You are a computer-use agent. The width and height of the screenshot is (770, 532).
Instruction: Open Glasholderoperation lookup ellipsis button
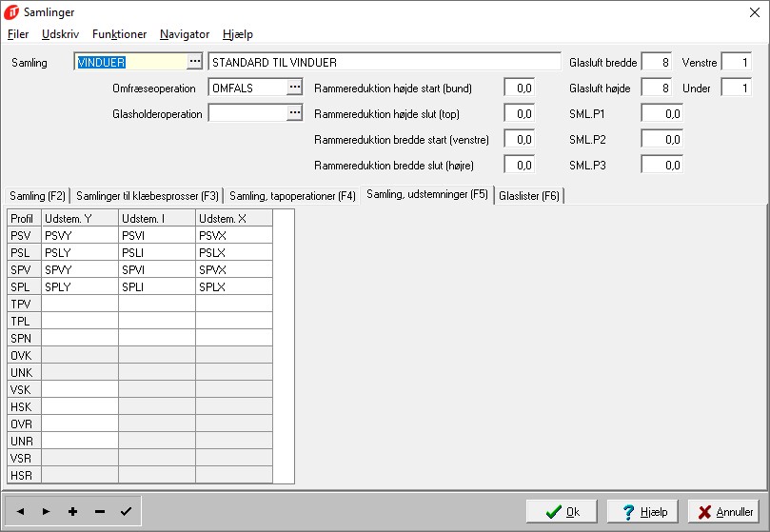295,112
